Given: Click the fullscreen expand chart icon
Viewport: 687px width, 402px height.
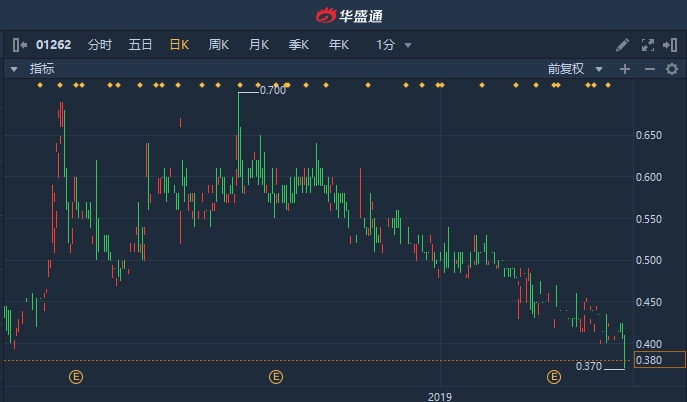Looking at the screenshot, I should point(645,45).
